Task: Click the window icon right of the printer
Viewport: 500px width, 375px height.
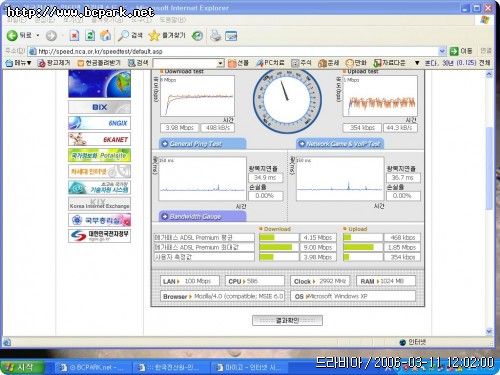Action: tap(231, 36)
